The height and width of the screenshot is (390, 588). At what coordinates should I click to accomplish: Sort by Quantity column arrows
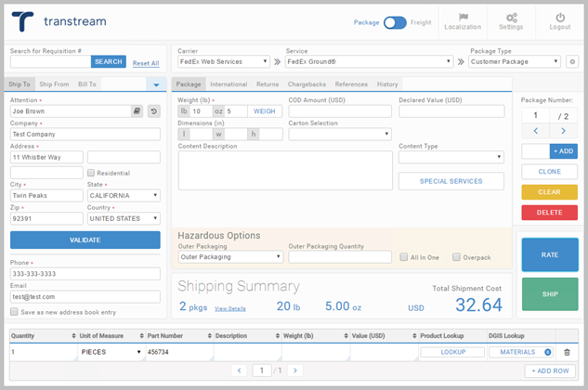click(74, 335)
